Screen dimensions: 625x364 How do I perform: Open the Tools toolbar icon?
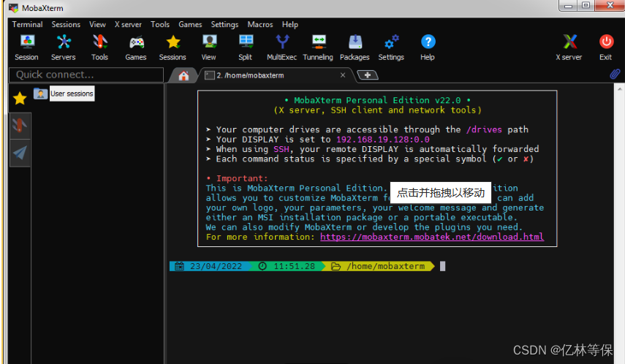tap(99, 48)
